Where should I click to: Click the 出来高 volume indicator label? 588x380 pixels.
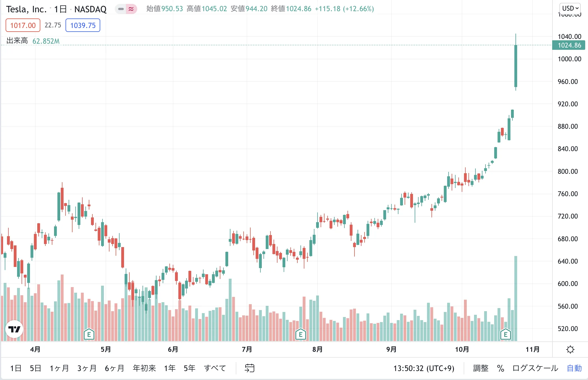click(17, 41)
